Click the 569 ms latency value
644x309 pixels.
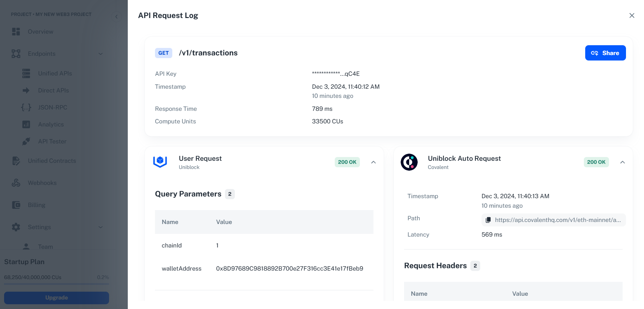tap(492, 235)
